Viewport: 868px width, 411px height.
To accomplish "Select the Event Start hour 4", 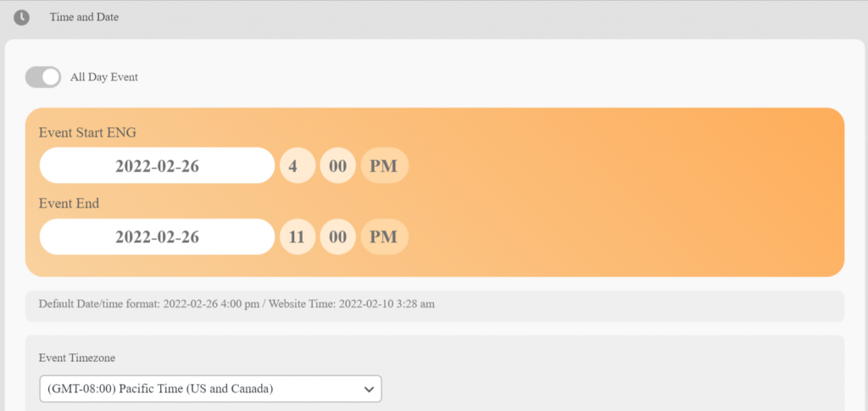I will 292,166.
